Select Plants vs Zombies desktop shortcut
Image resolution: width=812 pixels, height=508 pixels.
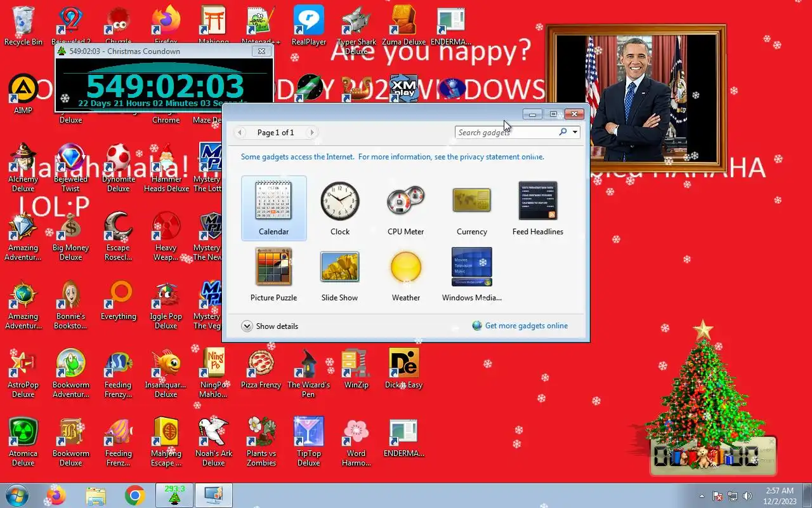261,441
